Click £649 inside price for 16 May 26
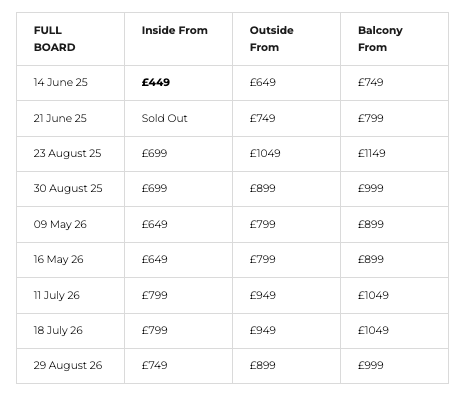 tap(154, 259)
